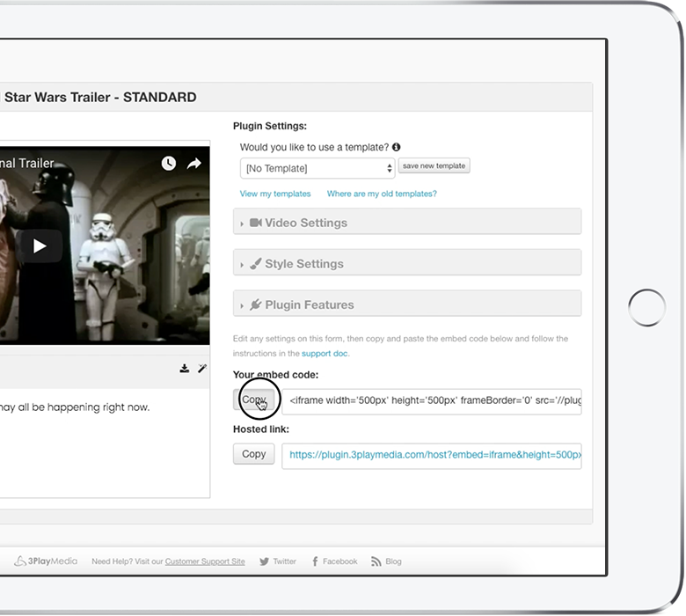Click the share arrow icon on video
Viewport: 686px width, 616px height.
click(193, 164)
